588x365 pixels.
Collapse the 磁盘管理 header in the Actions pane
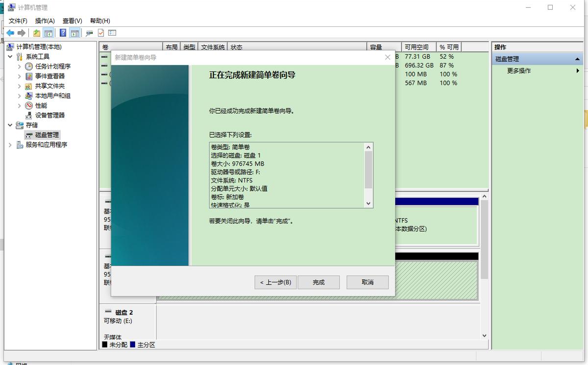[578, 58]
